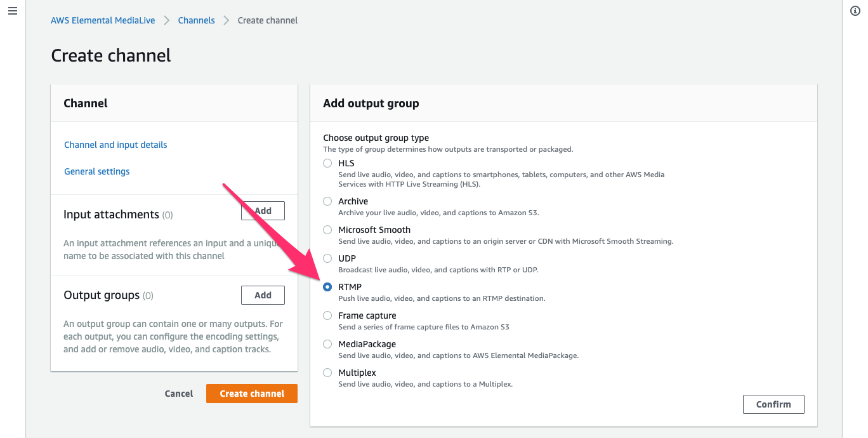This screenshot has height=438, width=868.
Task: Click the Multiplex description text
Action: tap(425, 384)
